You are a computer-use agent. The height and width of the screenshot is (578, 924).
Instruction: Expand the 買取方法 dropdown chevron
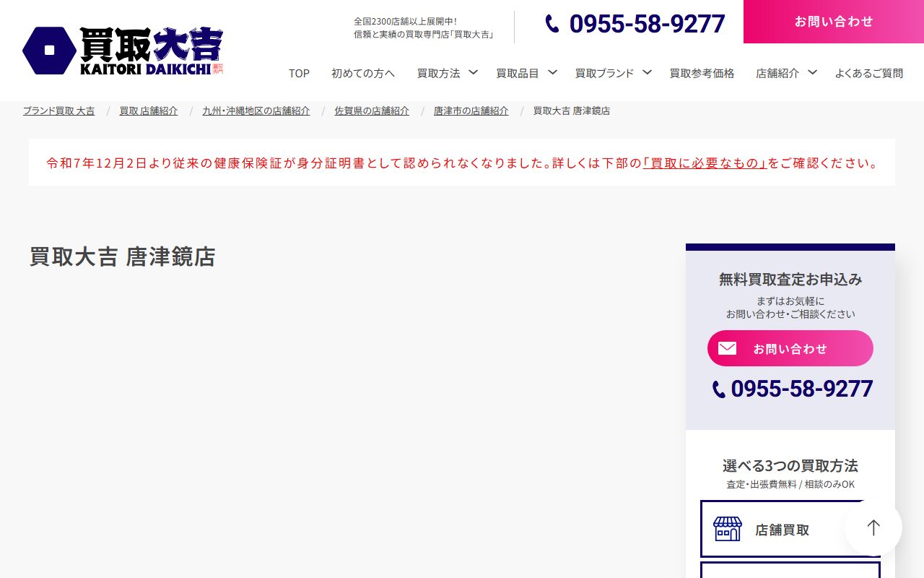(473, 72)
